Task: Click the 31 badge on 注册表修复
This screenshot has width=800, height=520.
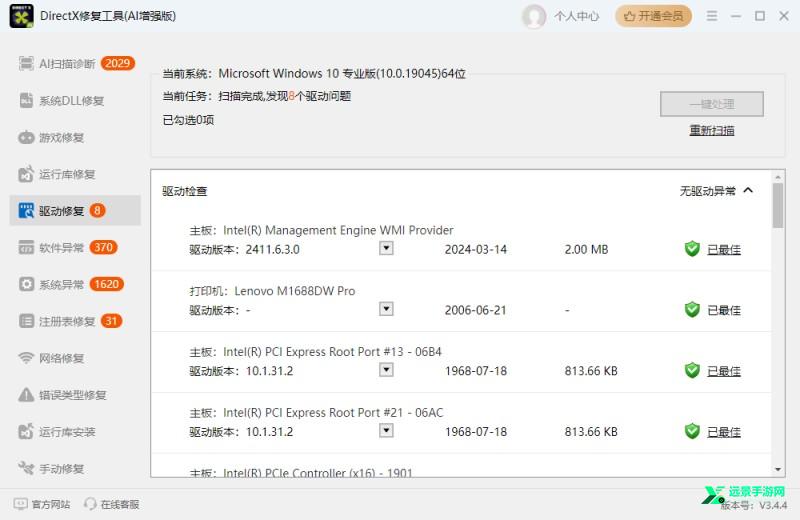Action: [x=111, y=321]
